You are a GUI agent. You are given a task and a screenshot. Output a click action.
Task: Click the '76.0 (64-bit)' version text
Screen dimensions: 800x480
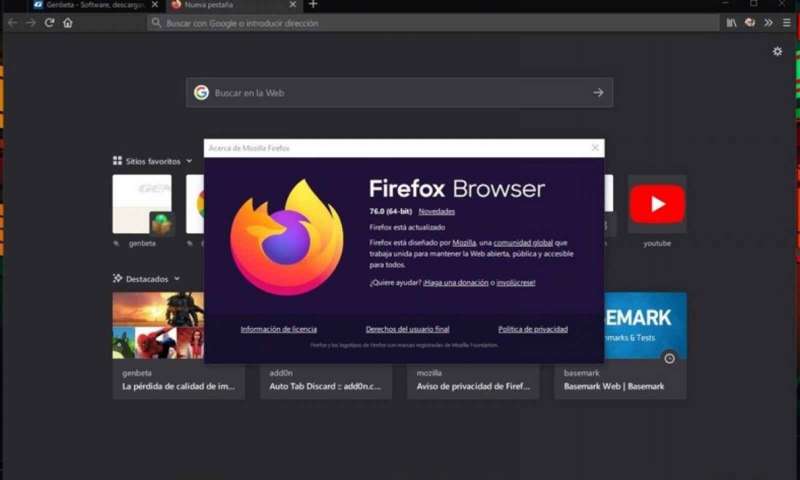pos(390,211)
